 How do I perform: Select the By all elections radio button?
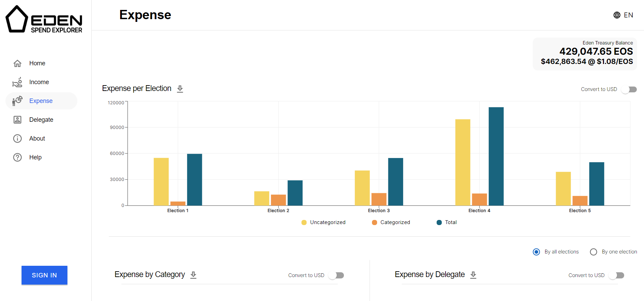(x=537, y=252)
